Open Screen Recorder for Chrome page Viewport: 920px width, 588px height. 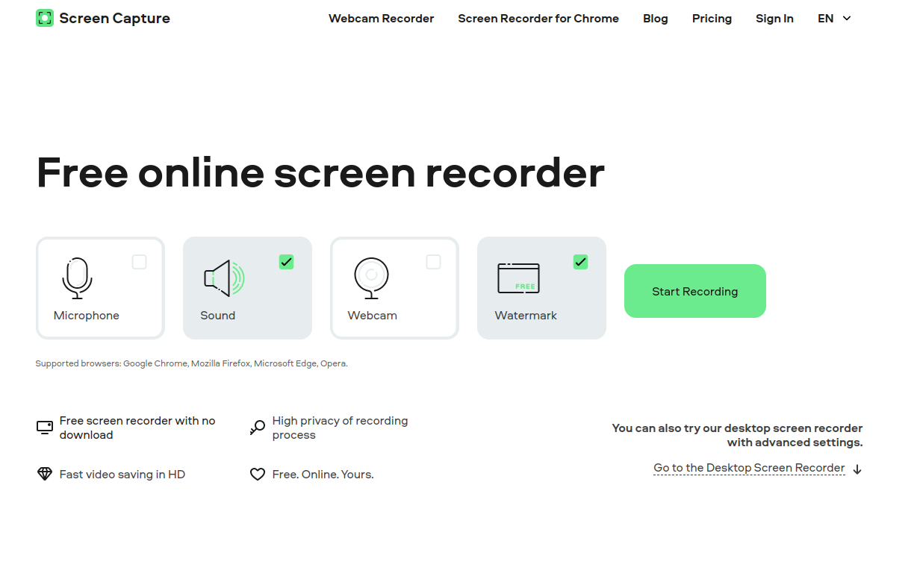coord(538,18)
